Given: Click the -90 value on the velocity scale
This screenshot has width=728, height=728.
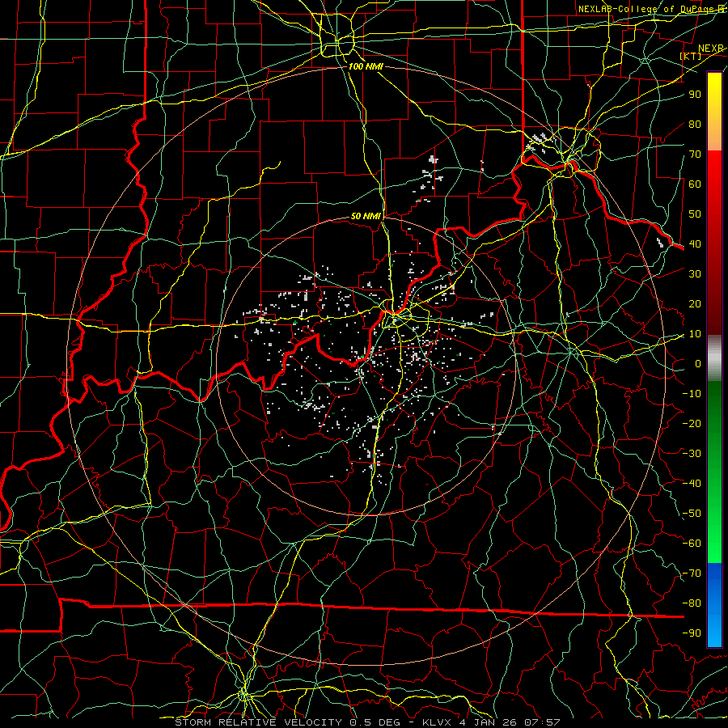Looking at the screenshot, I should pos(692,633).
